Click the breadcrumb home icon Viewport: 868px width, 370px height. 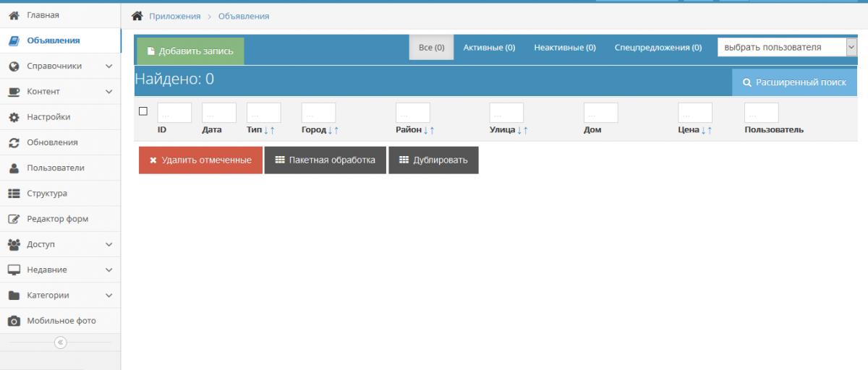tap(137, 16)
